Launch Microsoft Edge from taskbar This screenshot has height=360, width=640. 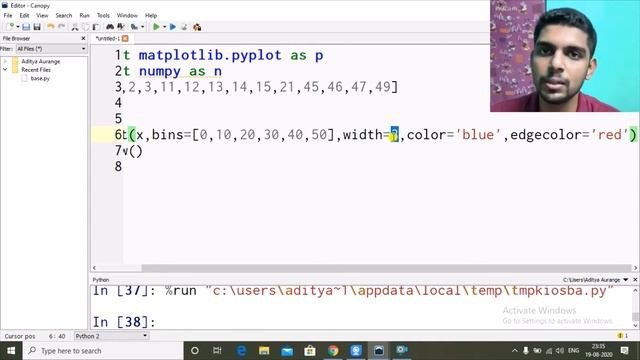pos(241,351)
